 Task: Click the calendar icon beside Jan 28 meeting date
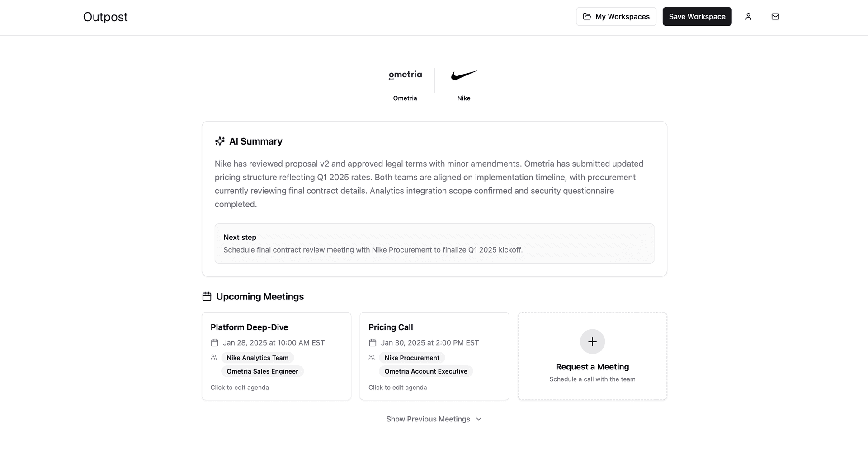point(214,342)
